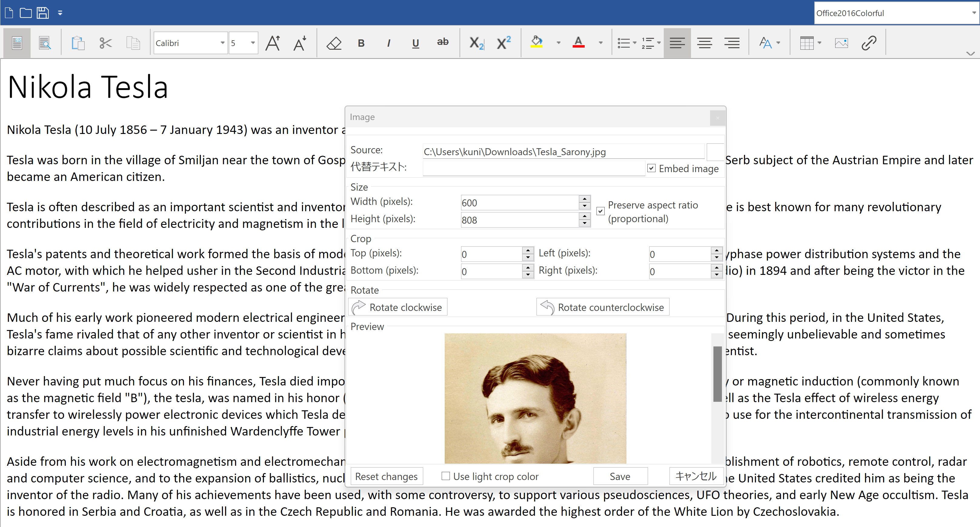Toggle underline formatting

[415, 43]
